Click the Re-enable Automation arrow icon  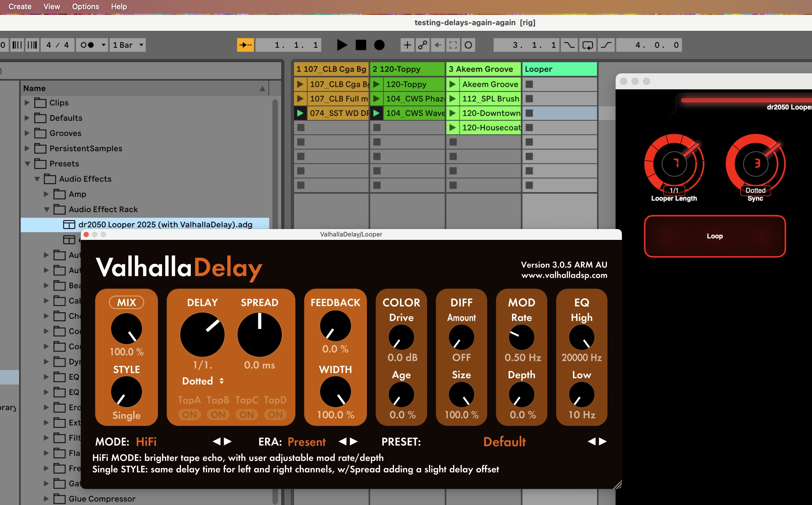[x=438, y=45]
